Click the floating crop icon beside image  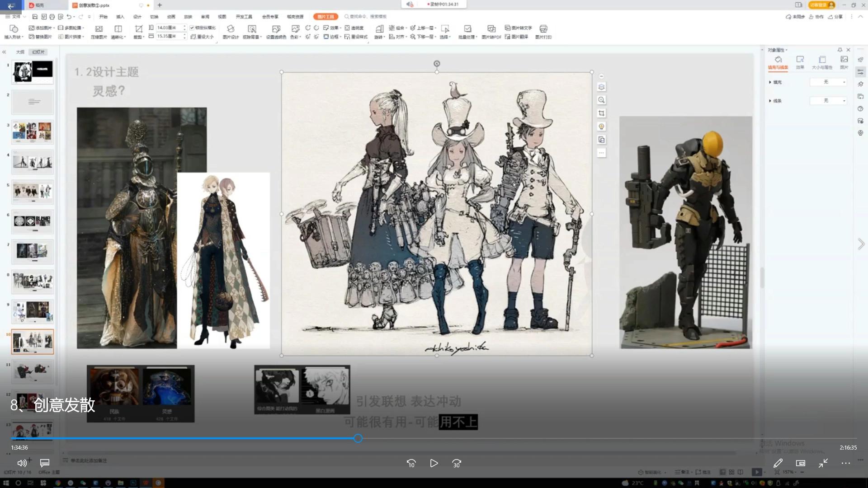click(601, 113)
